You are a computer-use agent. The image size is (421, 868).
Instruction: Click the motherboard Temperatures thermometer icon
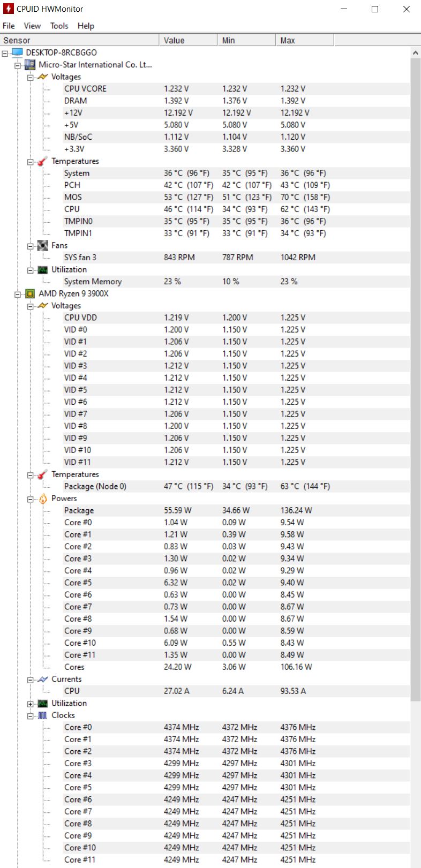[x=43, y=161]
